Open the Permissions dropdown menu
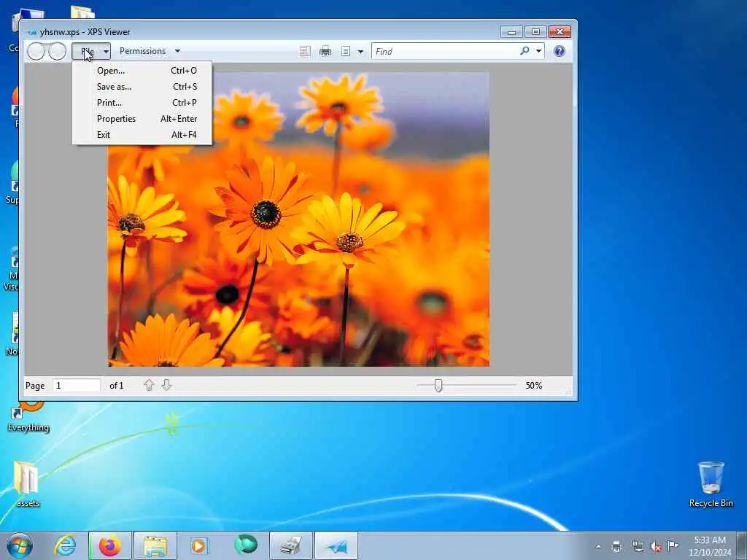This screenshot has height=560, width=747. tap(150, 51)
